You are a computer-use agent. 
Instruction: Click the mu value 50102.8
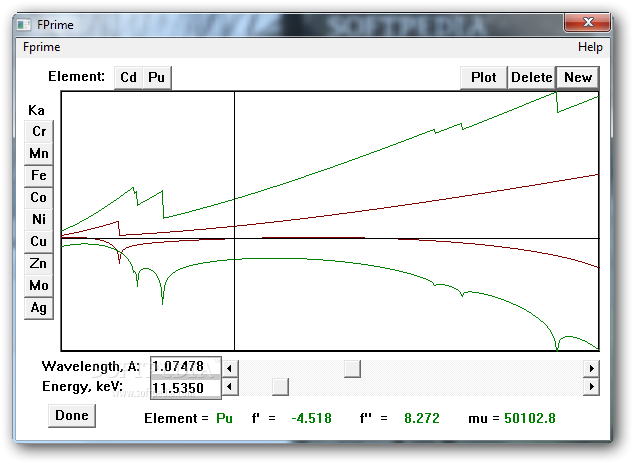coord(530,418)
